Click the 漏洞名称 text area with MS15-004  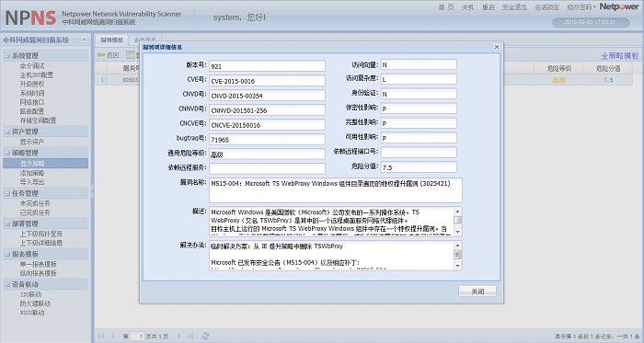coord(336,190)
